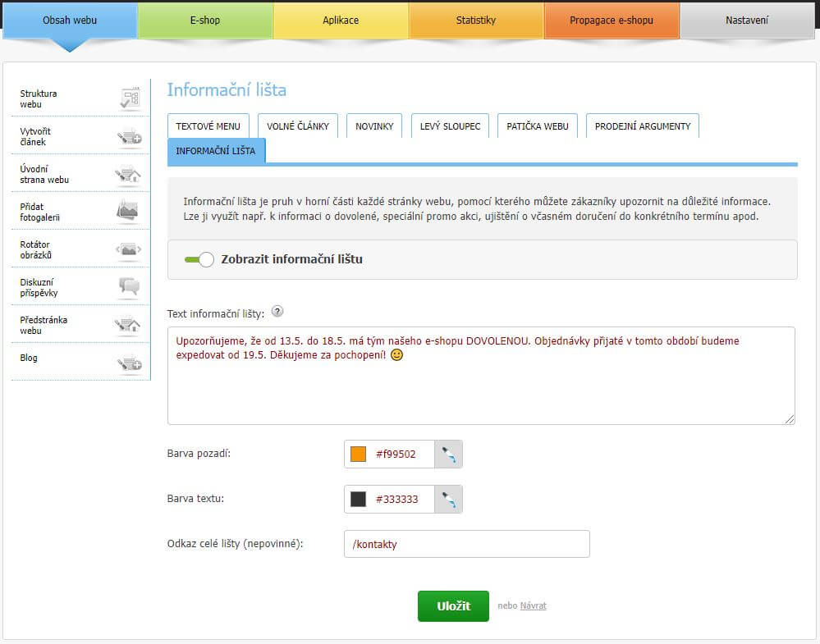
Task: Open Předstránka webu sidebar link
Action: [x=44, y=325]
